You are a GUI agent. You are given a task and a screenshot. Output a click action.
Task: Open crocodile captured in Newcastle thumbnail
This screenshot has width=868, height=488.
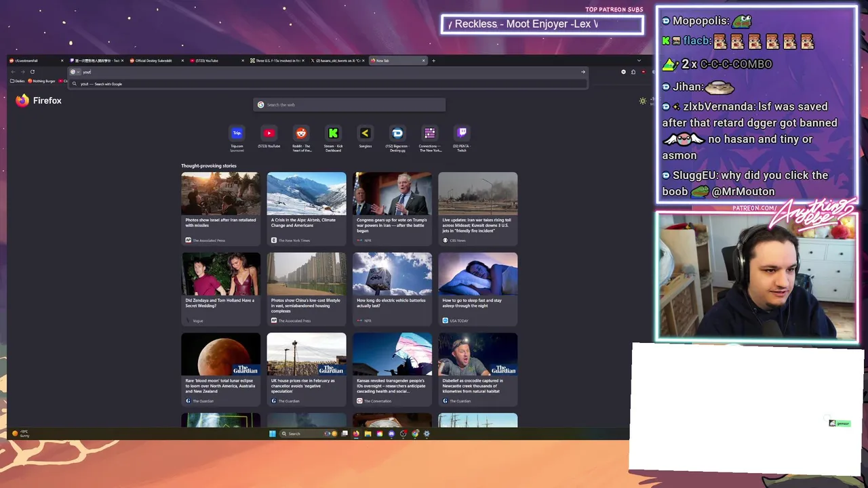click(477, 354)
